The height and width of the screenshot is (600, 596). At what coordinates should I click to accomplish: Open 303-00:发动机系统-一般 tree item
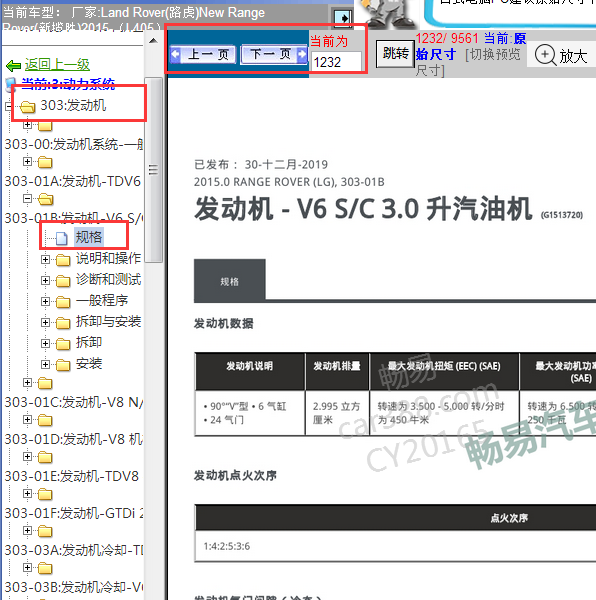click(x=74, y=144)
